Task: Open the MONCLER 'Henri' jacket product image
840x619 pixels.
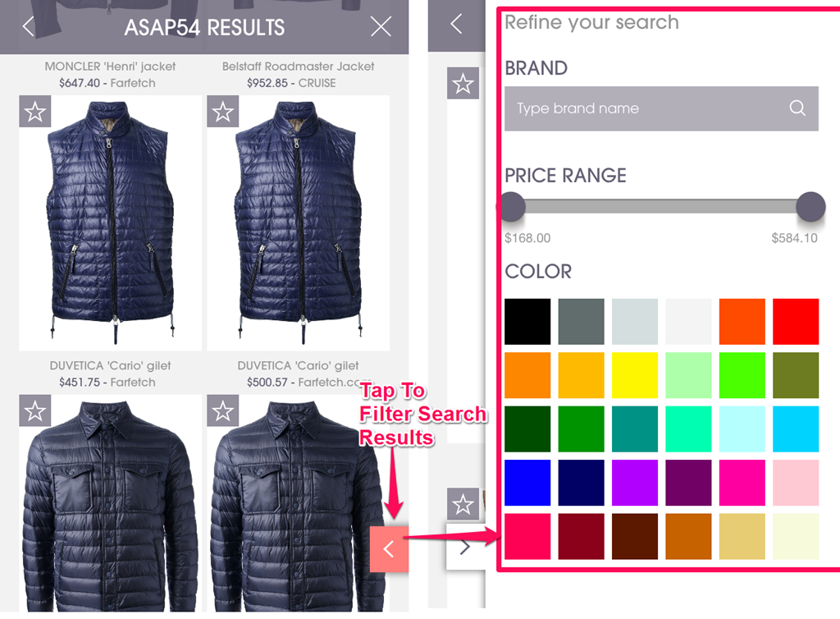Action: coord(111,223)
